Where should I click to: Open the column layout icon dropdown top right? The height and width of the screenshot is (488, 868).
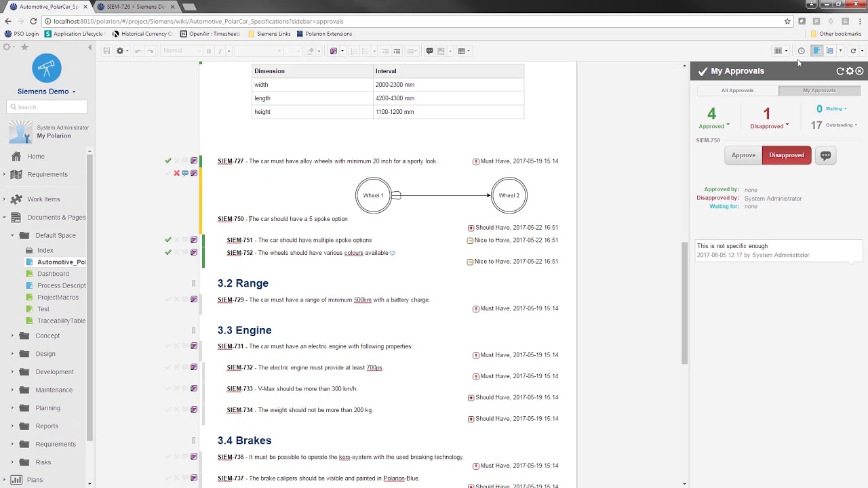pos(781,51)
